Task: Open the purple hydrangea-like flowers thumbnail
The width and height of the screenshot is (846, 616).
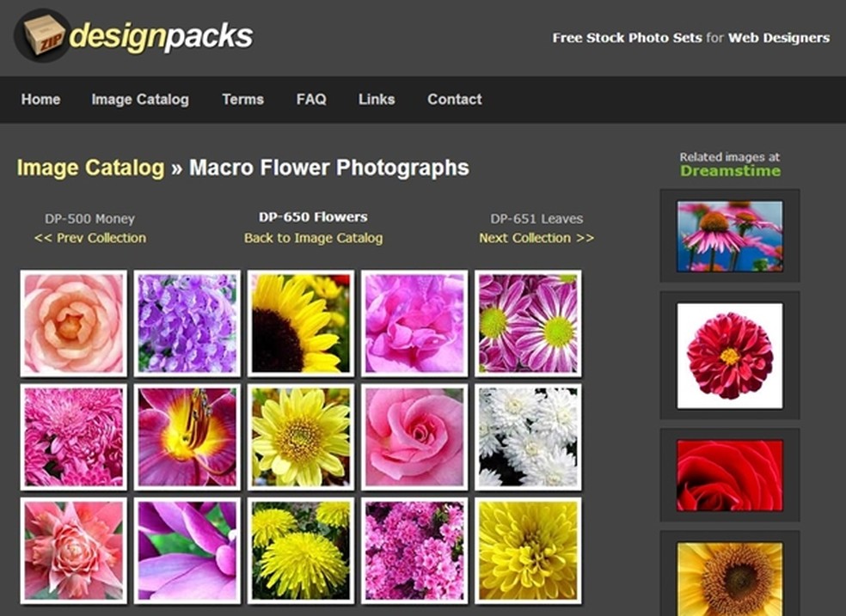Action: pos(187,323)
